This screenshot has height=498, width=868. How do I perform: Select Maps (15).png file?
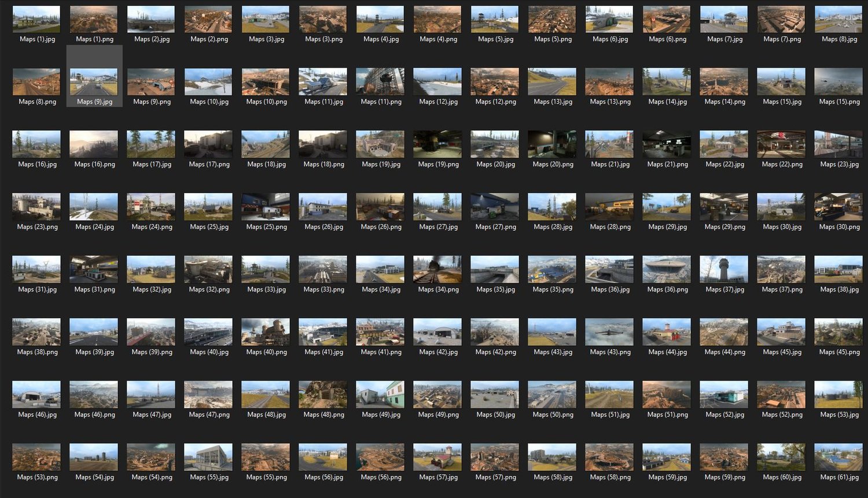(838, 82)
